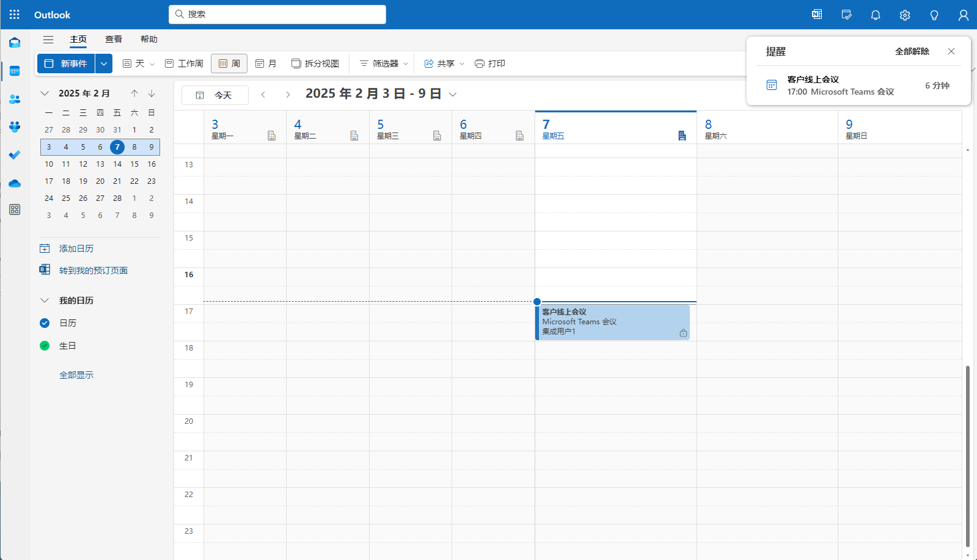Expand Day view options chevron
Image resolution: width=977 pixels, height=560 pixels.
coord(152,64)
